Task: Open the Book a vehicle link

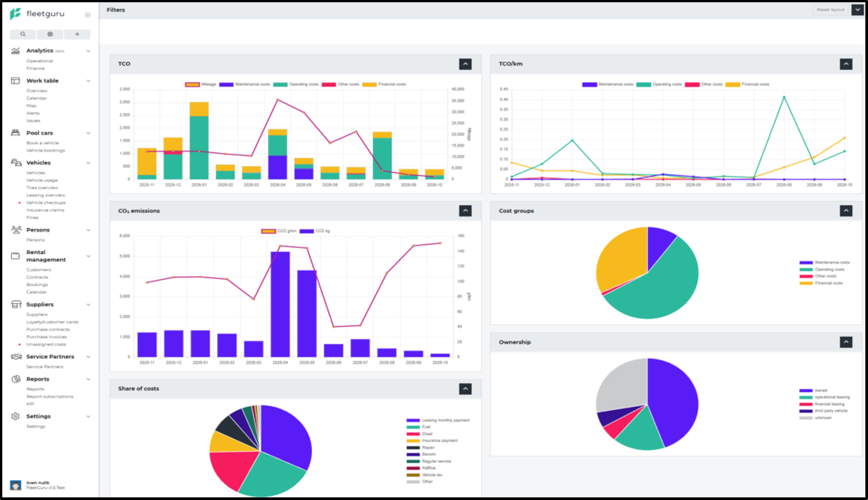Action: click(43, 143)
